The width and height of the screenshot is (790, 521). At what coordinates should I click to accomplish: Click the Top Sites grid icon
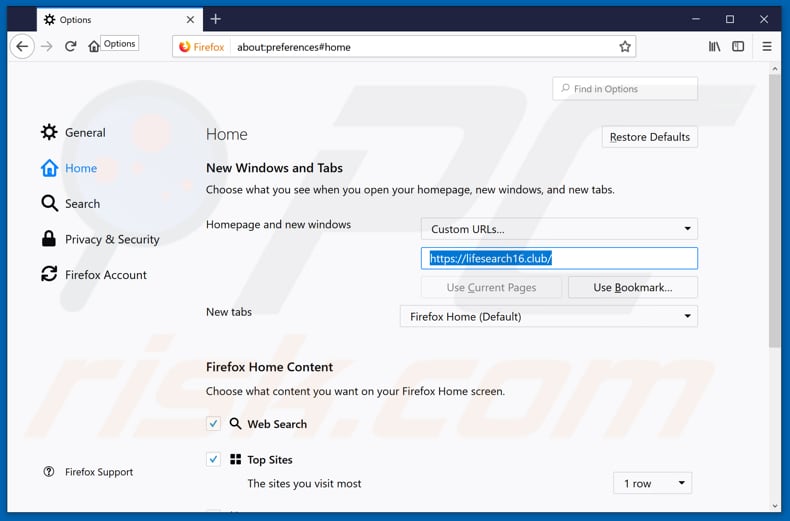(235, 459)
